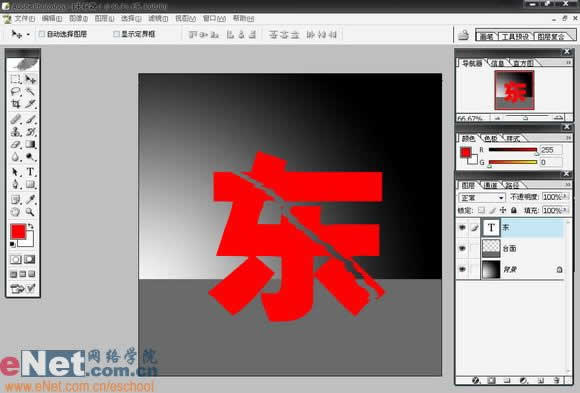Select the Pen tool
Image resolution: width=580 pixels, height=393 pixels.
click(16, 184)
